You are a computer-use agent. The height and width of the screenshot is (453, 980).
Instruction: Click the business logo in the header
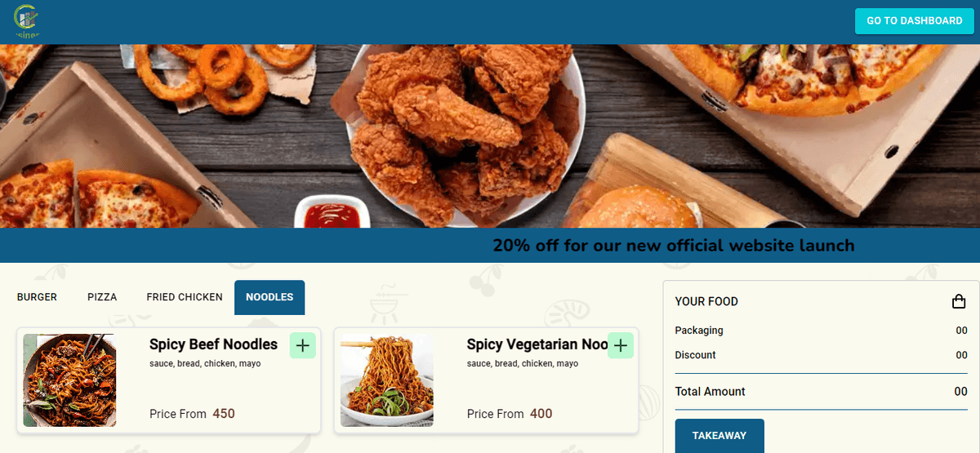click(x=25, y=20)
